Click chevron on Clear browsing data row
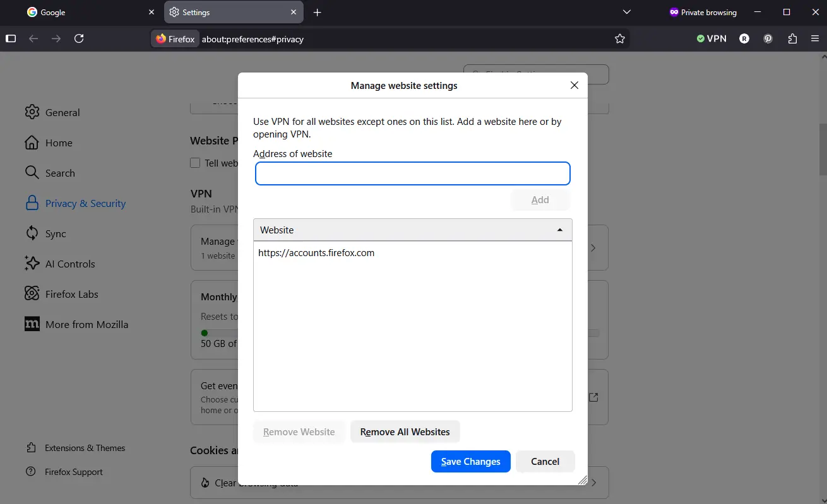The width and height of the screenshot is (827, 504). (x=593, y=483)
